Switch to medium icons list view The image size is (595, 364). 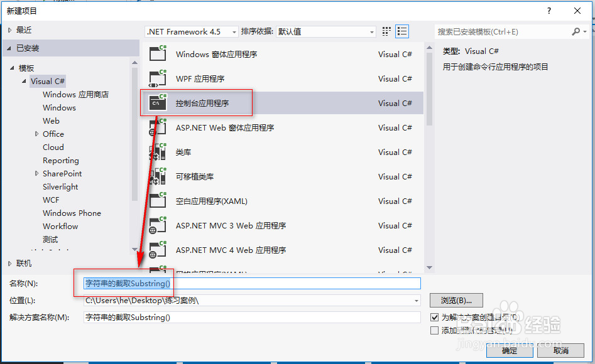pyautogui.click(x=402, y=31)
